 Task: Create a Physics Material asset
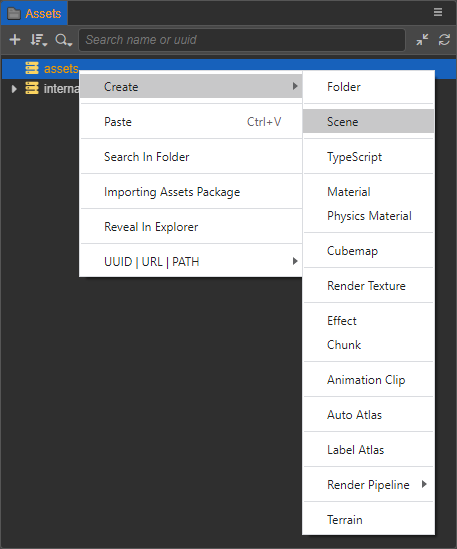[368, 216]
